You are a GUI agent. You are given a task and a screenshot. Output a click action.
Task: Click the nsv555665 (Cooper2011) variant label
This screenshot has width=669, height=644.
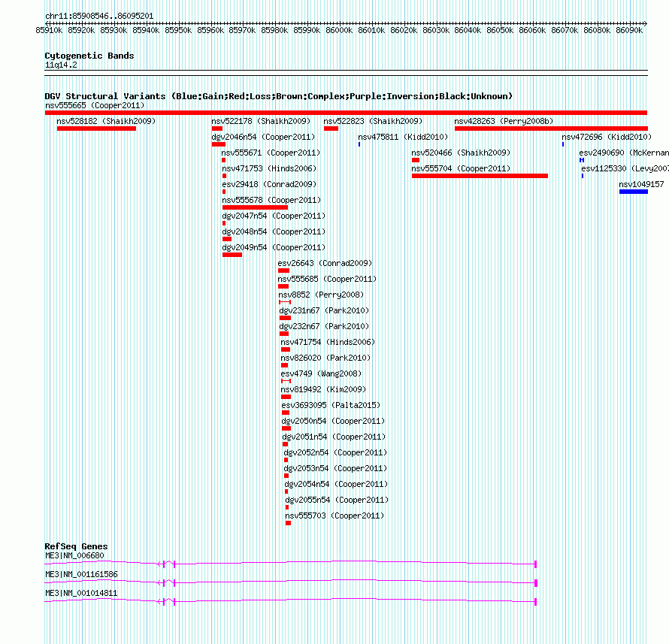[95, 105]
